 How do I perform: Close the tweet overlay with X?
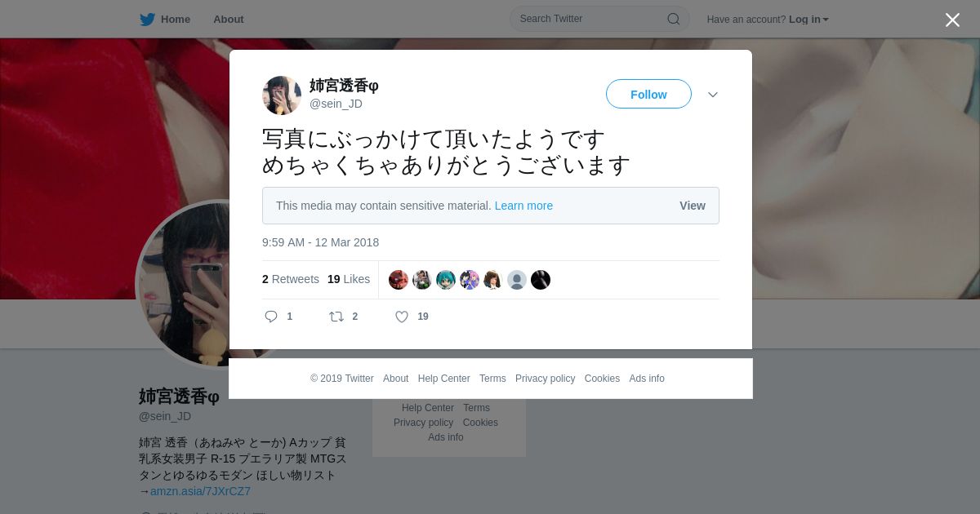coord(952,20)
